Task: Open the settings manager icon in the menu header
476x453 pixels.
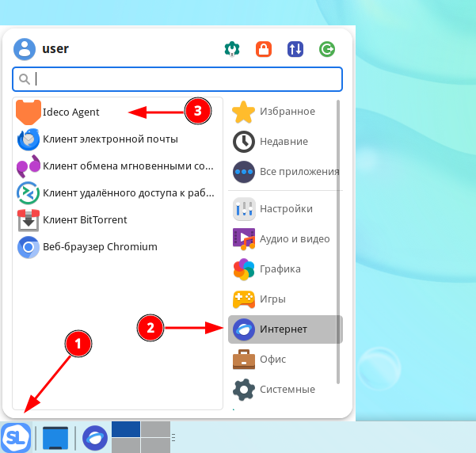Action: (231, 49)
